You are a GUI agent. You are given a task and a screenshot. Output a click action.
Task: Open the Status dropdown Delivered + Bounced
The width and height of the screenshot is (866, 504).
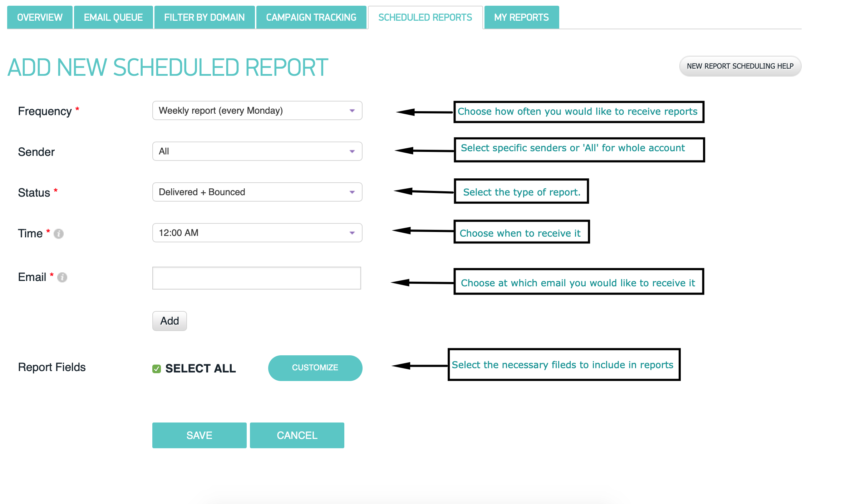coord(257,192)
